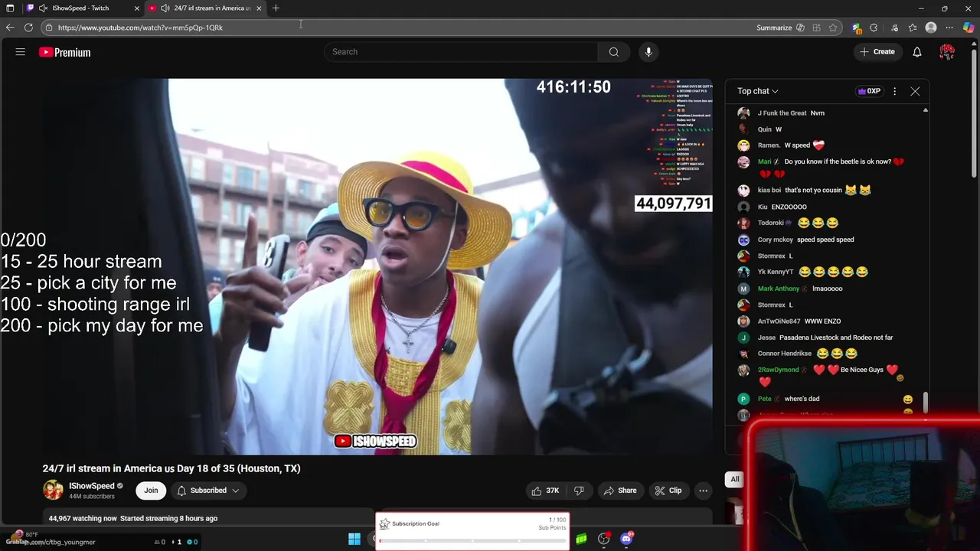
Task: Open the tab actions menu icon
Action: [x=10, y=8]
